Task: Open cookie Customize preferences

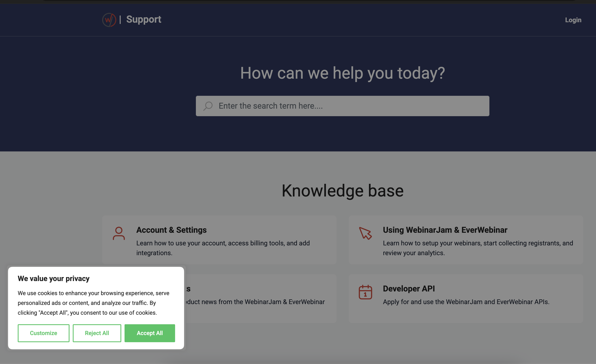Action: pyautogui.click(x=44, y=333)
